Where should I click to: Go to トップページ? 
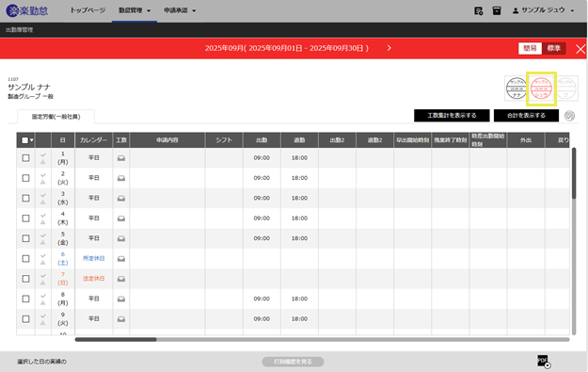87,10
